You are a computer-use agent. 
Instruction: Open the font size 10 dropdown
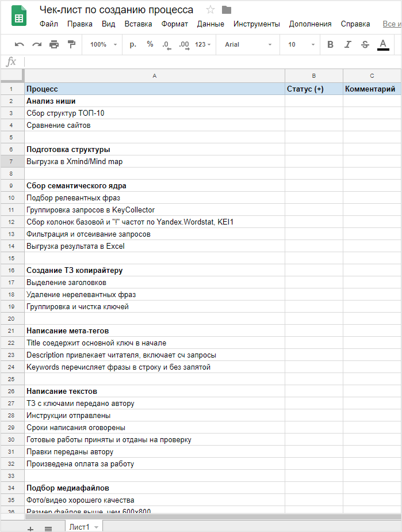point(301,44)
